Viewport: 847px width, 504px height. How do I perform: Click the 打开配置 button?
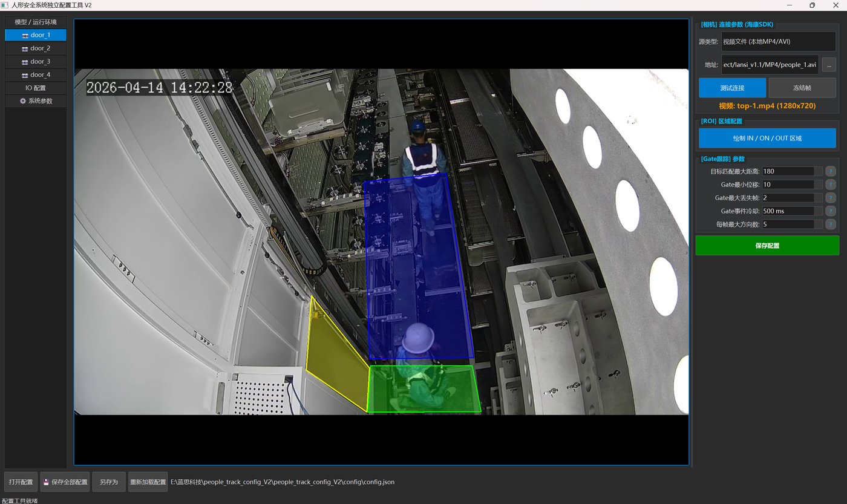click(x=21, y=482)
